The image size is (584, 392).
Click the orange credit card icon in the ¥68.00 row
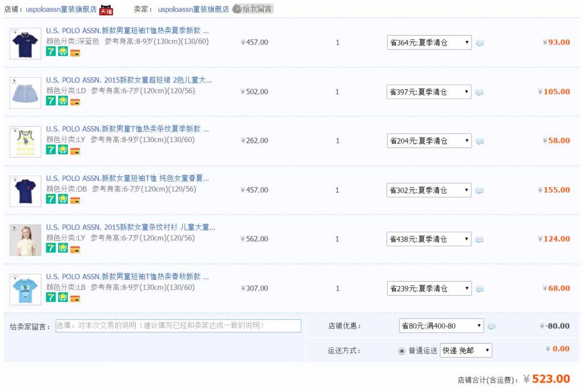(x=75, y=299)
